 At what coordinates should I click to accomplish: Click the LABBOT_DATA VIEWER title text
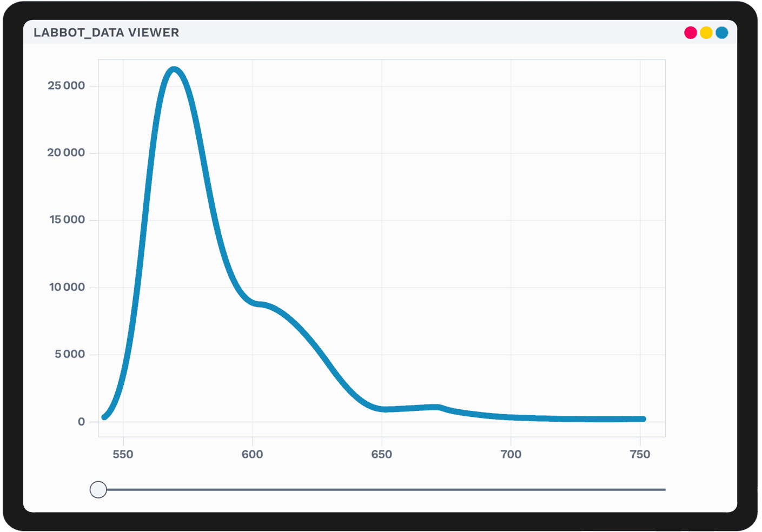pos(106,32)
